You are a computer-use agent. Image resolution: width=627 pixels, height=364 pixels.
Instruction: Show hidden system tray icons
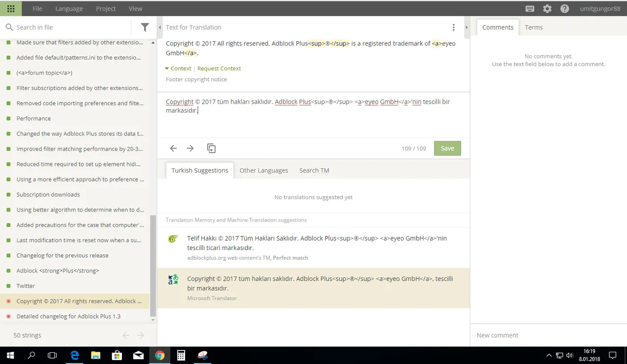(x=548, y=356)
